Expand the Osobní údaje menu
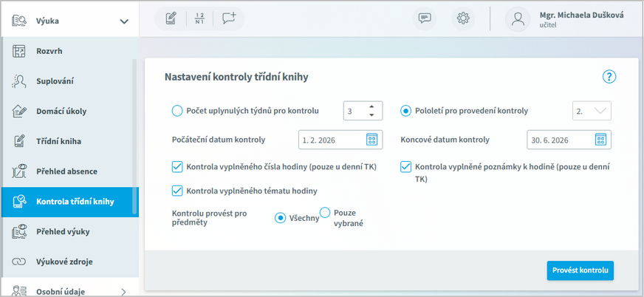 click(123, 291)
